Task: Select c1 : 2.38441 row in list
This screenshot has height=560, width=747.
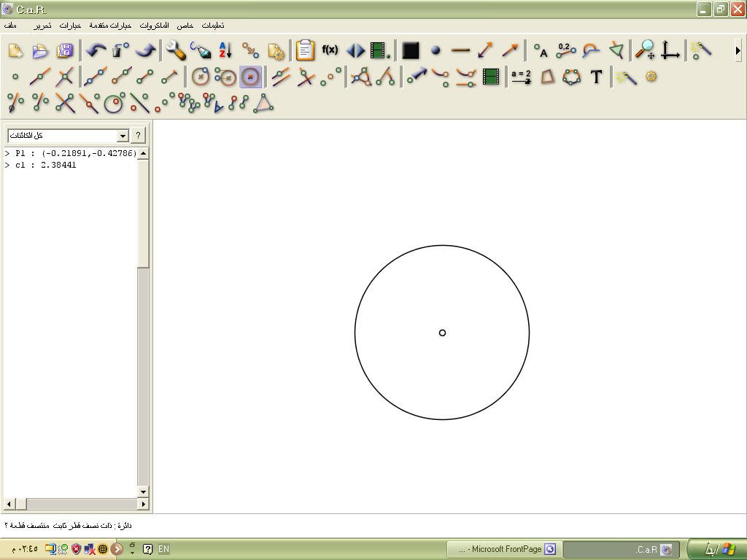Action: tap(71, 165)
